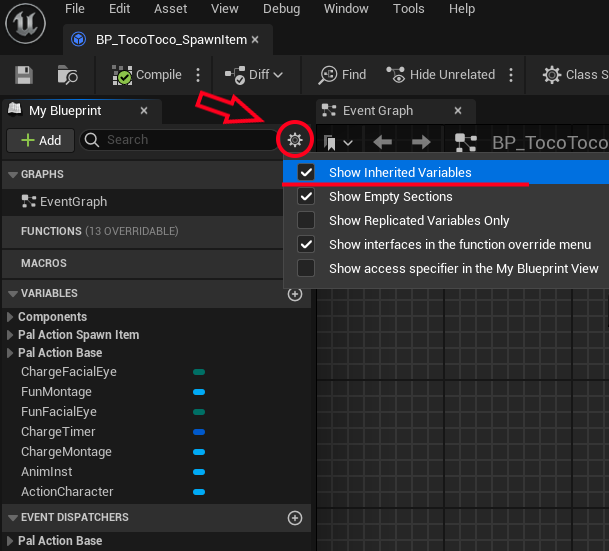Click the graph breadcrumb node icon
This screenshot has width=609, height=551.
coord(466,143)
